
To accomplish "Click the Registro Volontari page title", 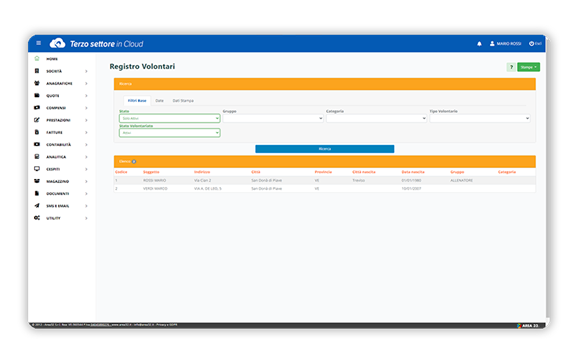I will point(142,67).
